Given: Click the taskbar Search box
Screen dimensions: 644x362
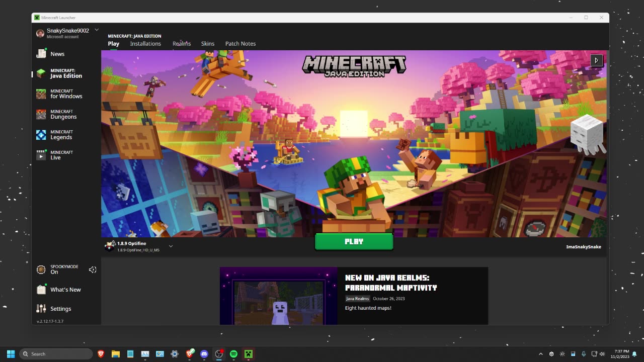Looking at the screenshot, I should tap(56, 354).
